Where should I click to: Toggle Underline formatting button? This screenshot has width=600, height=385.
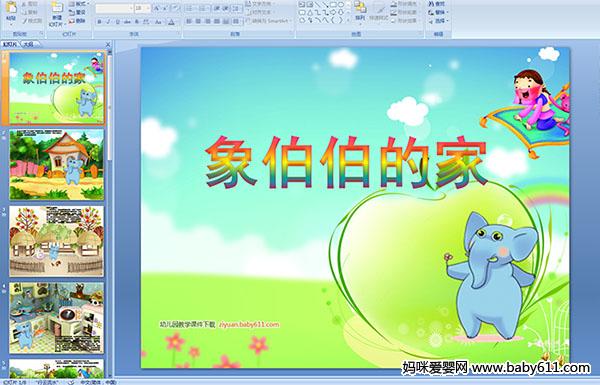pyautogui.click(x=117, y=22)
